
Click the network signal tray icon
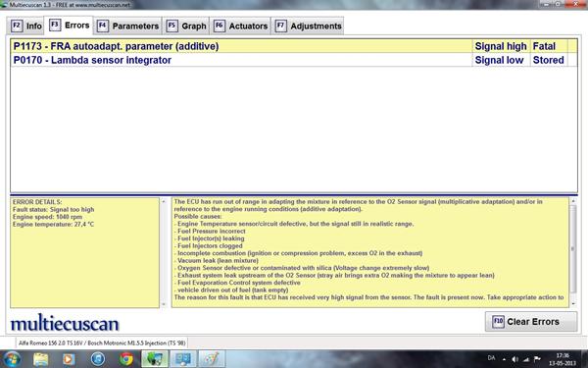coord(525,359)
